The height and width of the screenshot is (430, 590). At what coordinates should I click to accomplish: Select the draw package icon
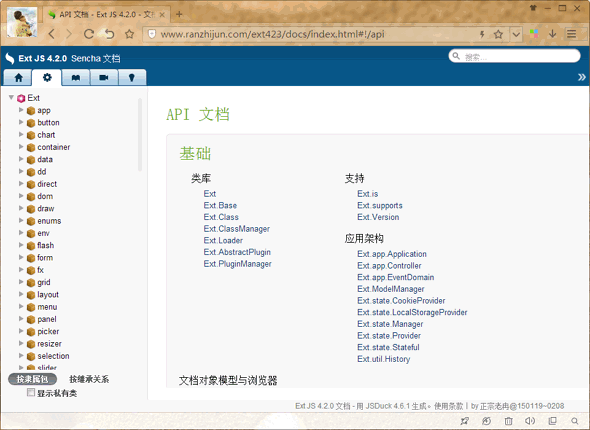pos(31,209)
